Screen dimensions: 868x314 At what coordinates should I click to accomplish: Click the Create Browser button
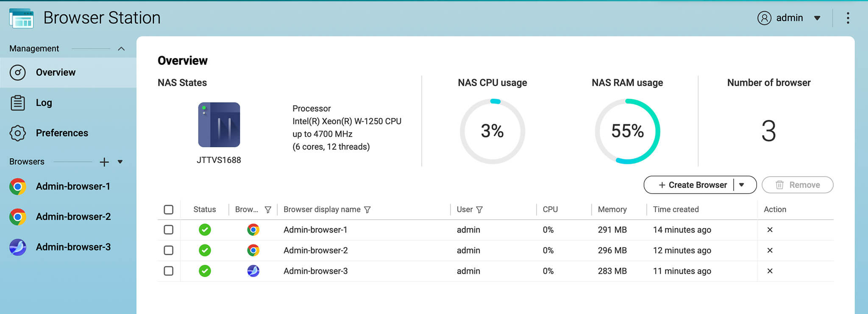[x=693, y=185]
